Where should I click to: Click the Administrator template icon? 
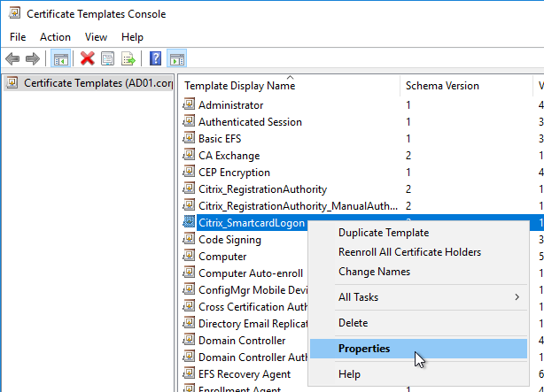pos(189,104)
